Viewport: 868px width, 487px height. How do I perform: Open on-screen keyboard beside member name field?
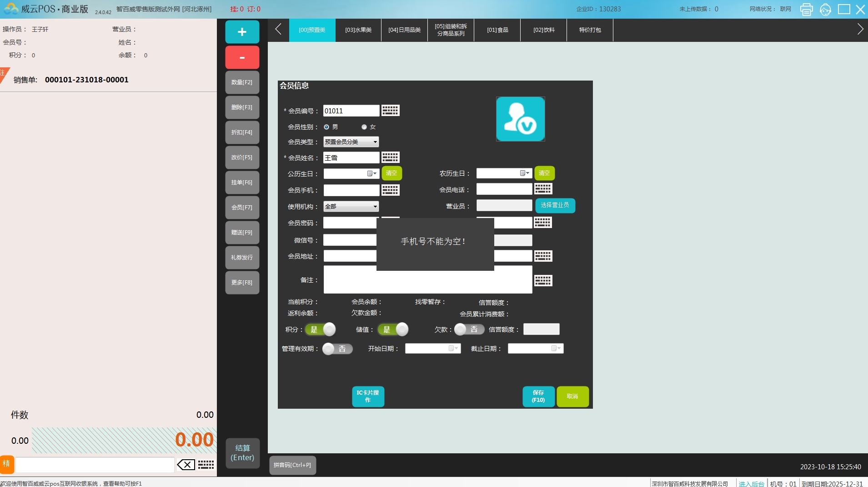pos(390,157)
